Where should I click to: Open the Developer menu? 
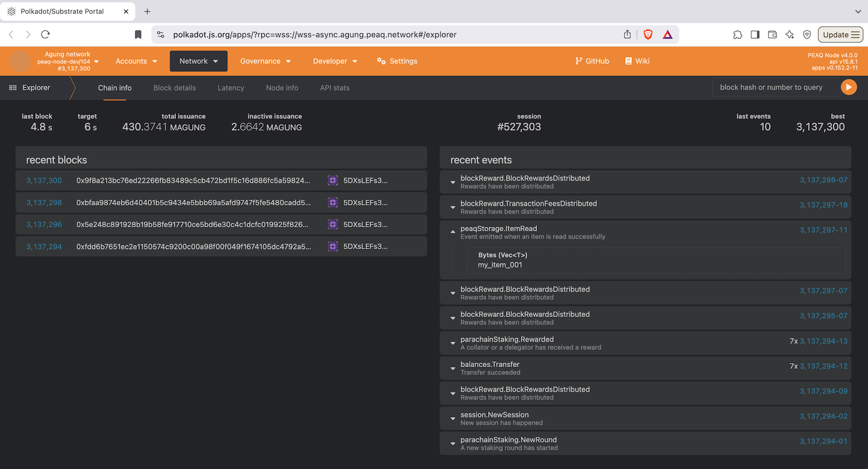pos(335,61)
